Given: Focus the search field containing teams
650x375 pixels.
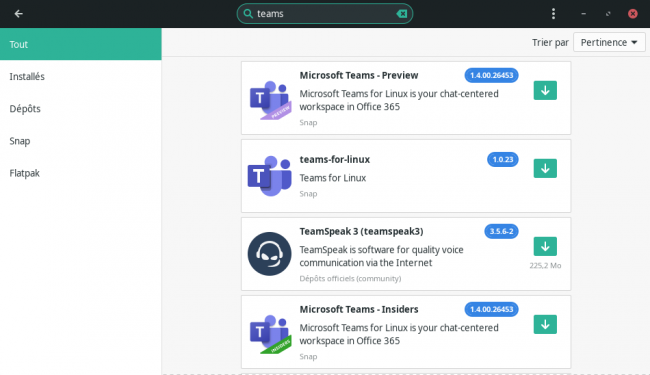Looking at the screenshot, I should tap(325, 14).
